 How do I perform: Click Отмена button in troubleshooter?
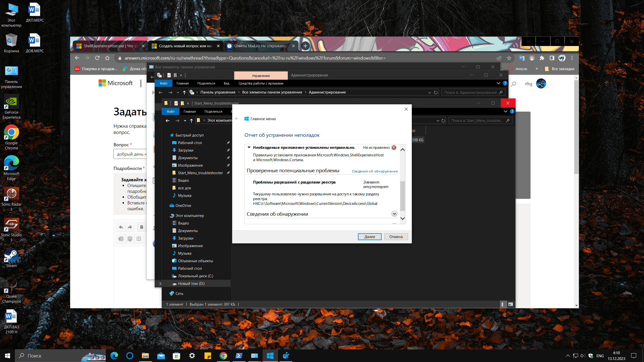tap(395, 237)
